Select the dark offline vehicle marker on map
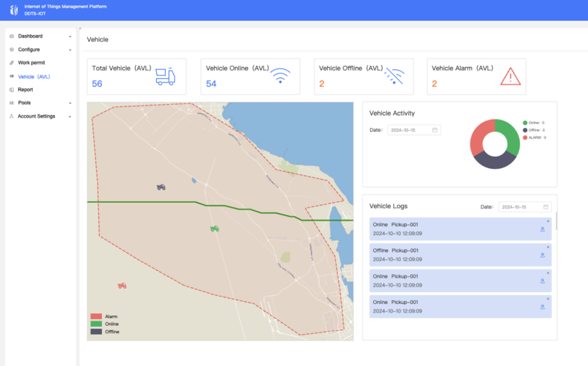Viewport: 588px width, 366px height. pyautogui.click(x=160, y=187)
